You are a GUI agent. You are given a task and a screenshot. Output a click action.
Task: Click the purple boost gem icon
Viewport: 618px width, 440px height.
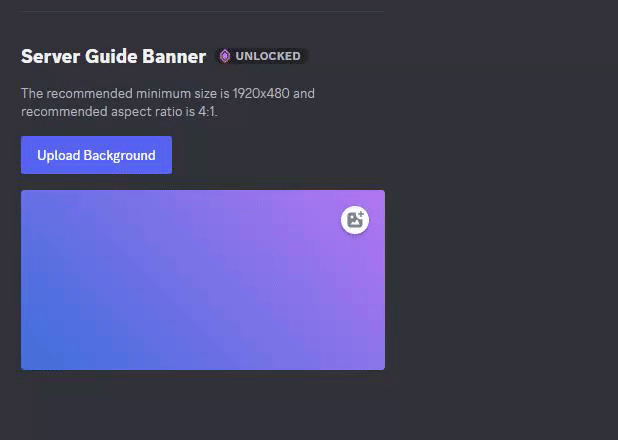[x=225, y=56]
